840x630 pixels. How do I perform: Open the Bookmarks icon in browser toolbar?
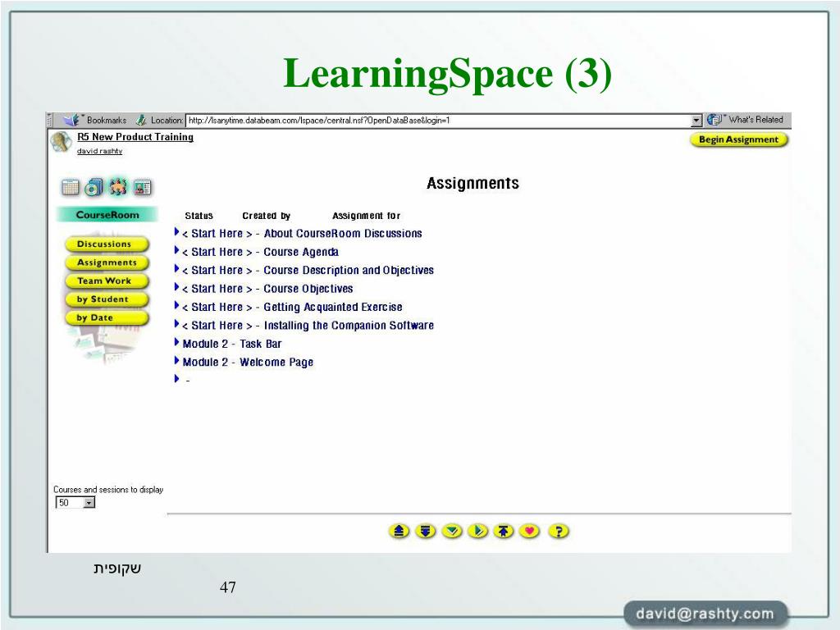71,120
